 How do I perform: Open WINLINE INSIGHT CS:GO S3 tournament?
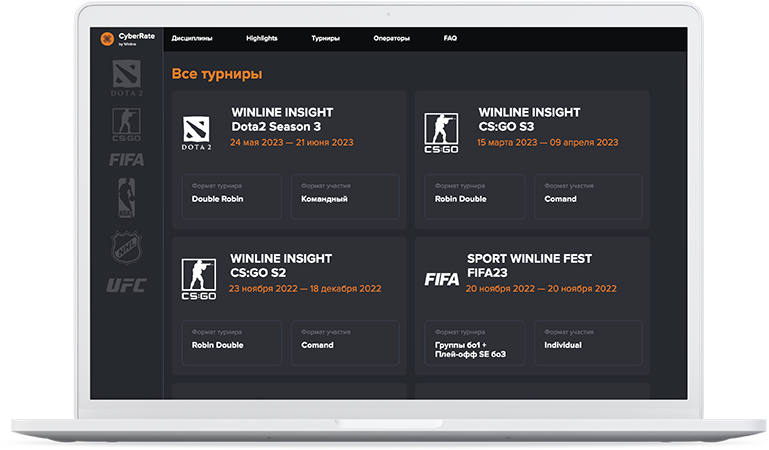pos(529,120)
